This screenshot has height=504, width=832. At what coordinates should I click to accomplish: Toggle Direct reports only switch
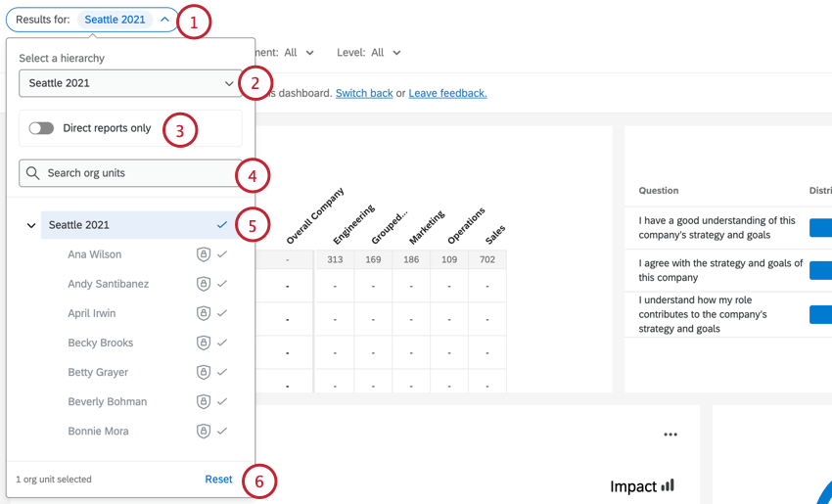click(x=41, y=128)
